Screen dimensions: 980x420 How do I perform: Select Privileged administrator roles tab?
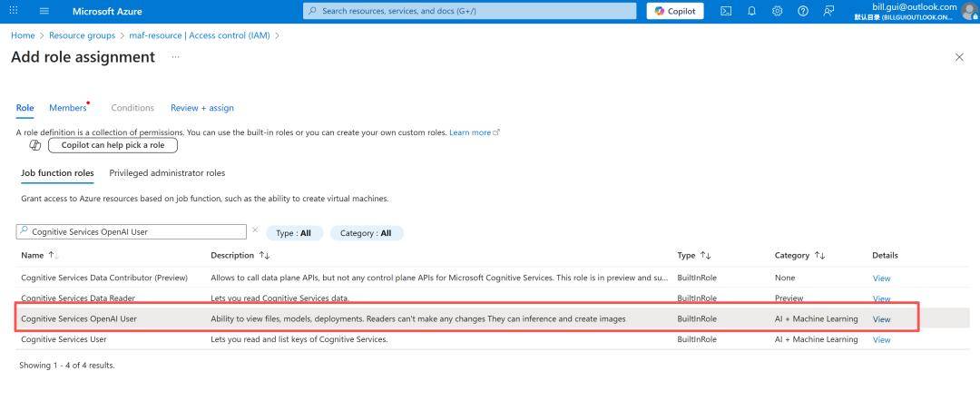tap(167, 173)
